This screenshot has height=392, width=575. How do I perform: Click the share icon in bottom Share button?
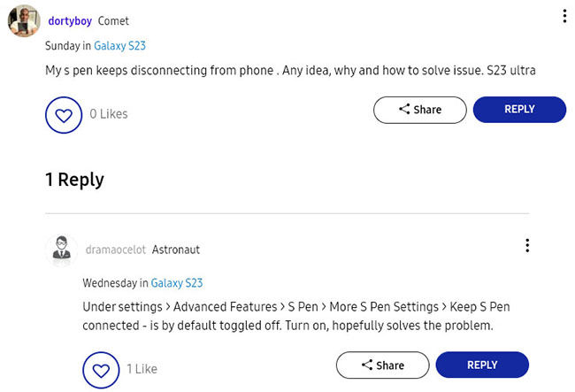click(x=367, y=365)
